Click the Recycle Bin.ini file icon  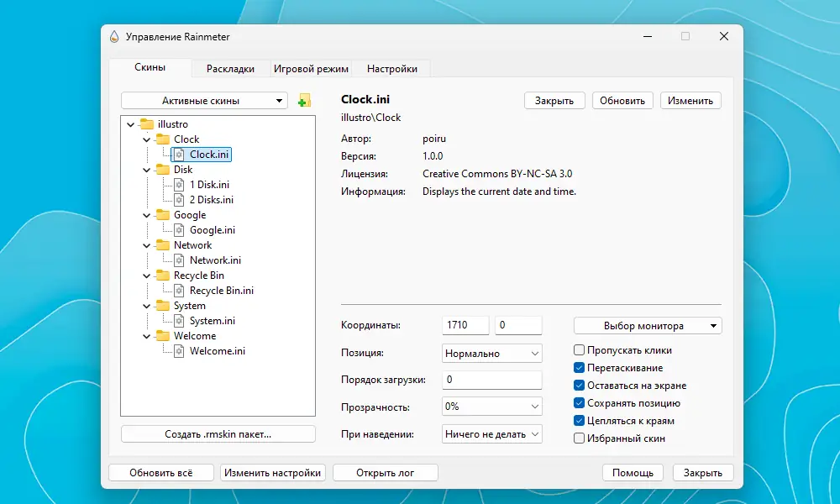point(179,291)
